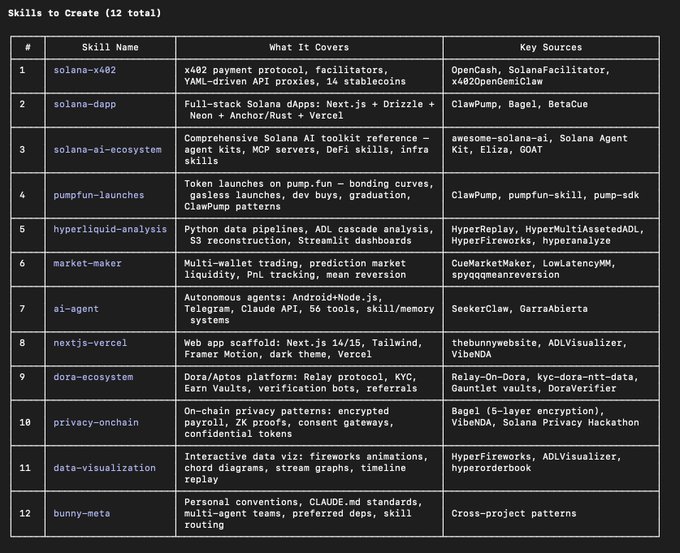The width and height of the screenshot is (680, 553).
Task: Click the "Skills to Create (12 total)" heading
Action: [x=83, y=13]
